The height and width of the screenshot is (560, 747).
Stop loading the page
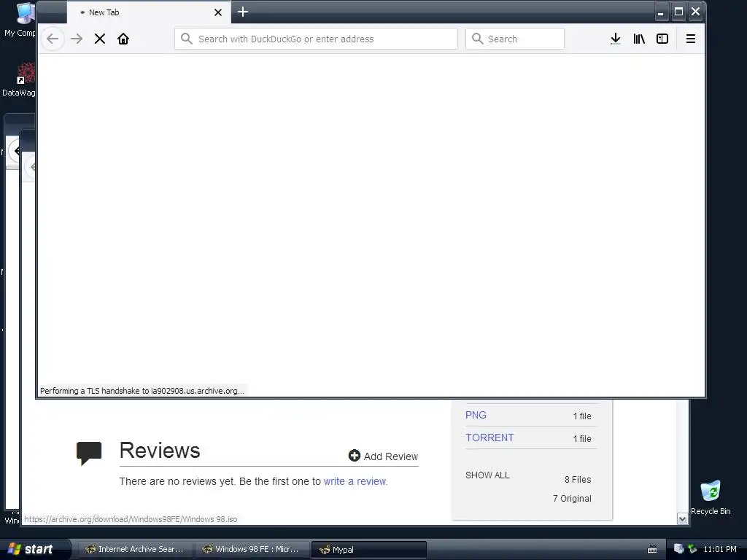tap(99, 39)
